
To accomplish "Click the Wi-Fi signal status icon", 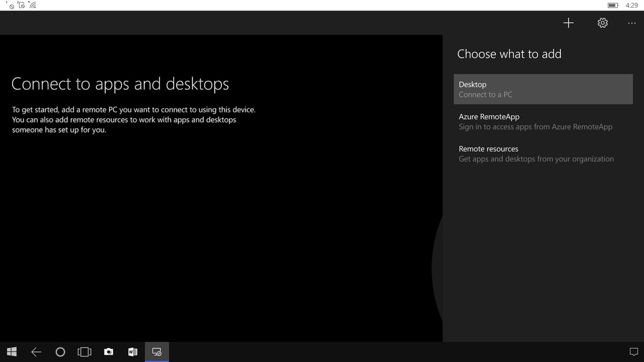I will coord(32,5).
